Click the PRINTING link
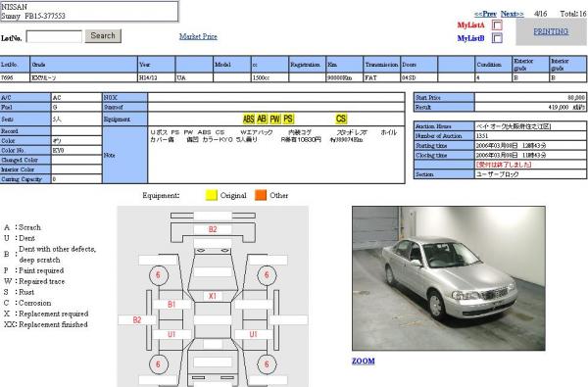 pyautogui.click(x=551, y=31)
